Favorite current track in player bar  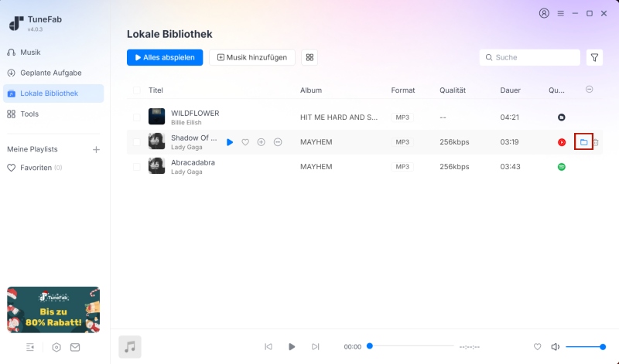point(537,347)
